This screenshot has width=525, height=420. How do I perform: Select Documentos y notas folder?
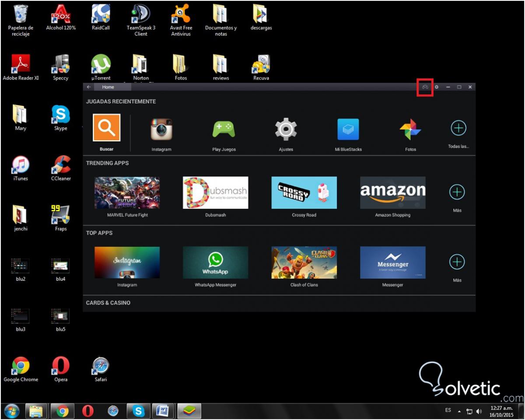221,20
